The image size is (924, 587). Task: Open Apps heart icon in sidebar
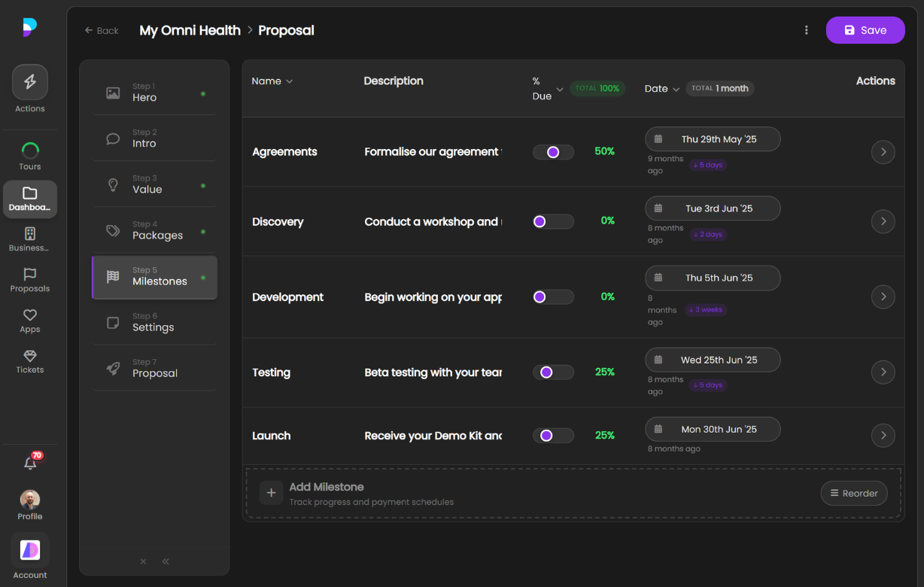(x=30, y=315)
